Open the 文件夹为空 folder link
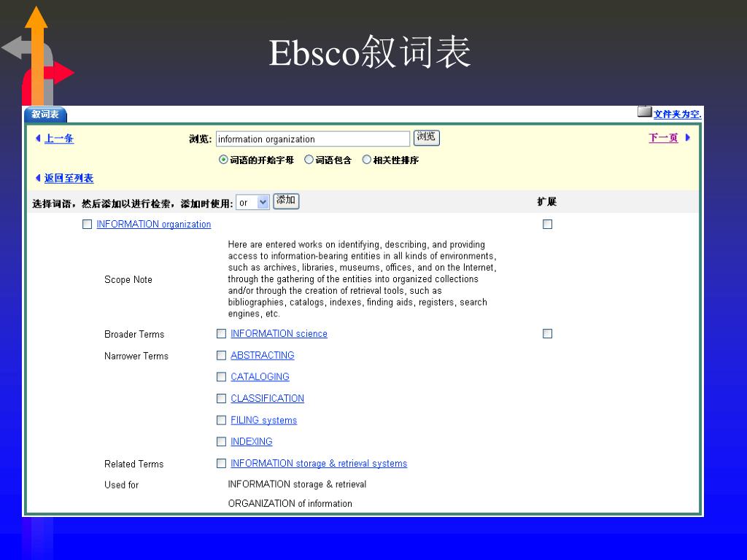This screenshot has height=560, width=747. [x=677, y=114]
